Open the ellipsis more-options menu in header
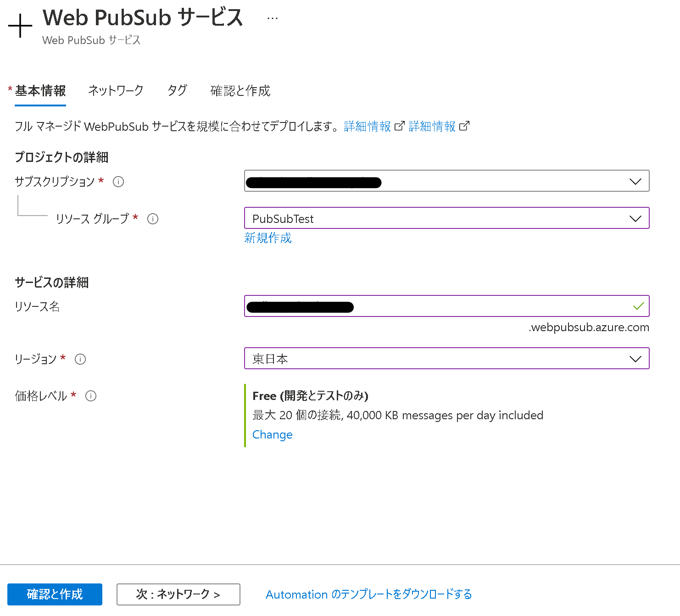This screenshot has width=680, height=616. pos(272,19)
